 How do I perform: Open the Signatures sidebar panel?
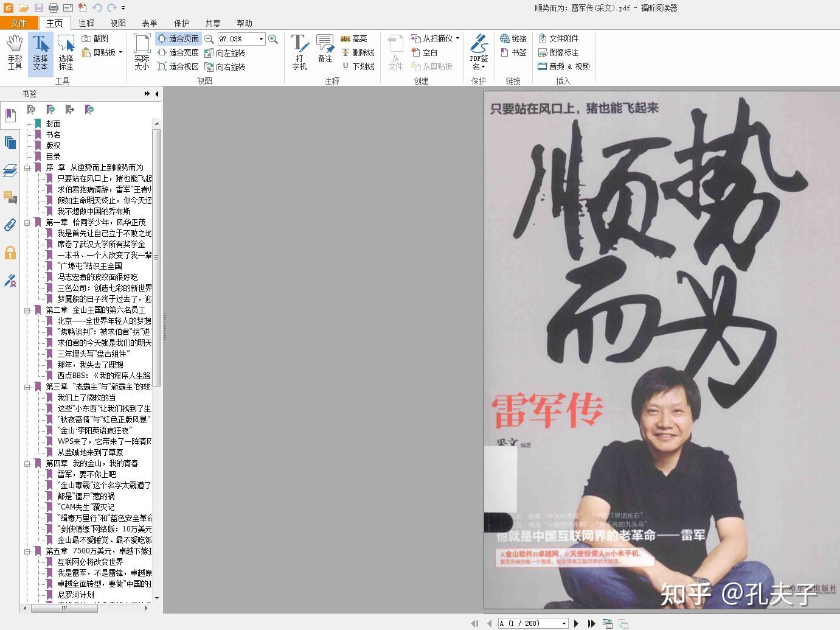(x=10, y=281)
